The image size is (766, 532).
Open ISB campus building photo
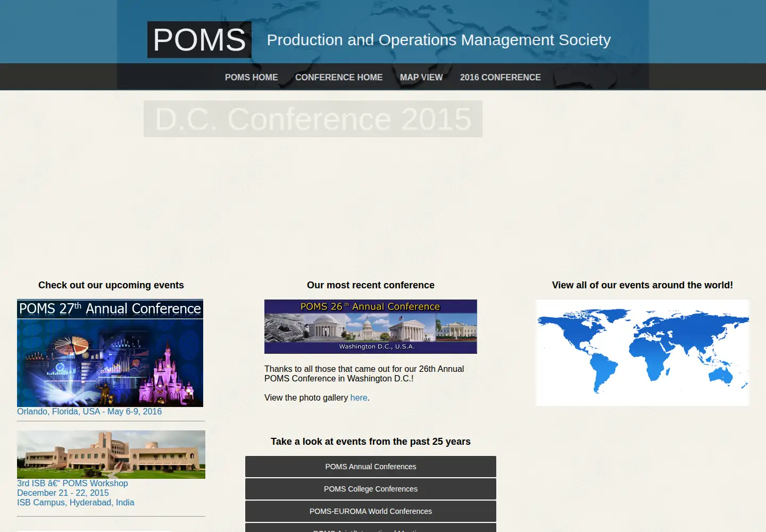(111, 455)
